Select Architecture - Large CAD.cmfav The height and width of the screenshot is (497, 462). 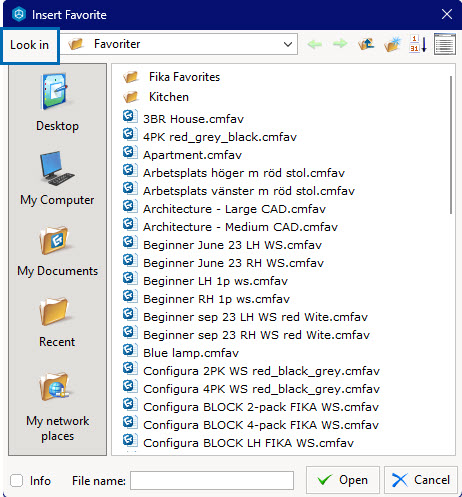pyautogui.click(x=234, y=209)
